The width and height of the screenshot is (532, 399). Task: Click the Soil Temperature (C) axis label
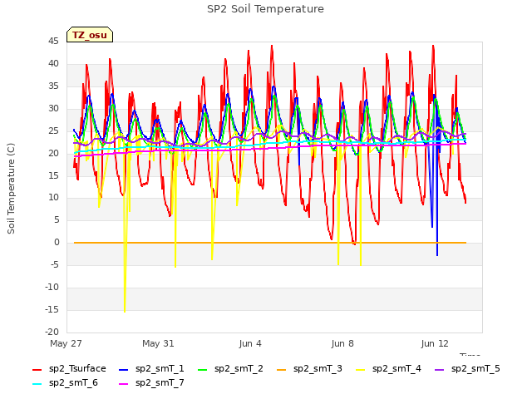tap(11, 189)
